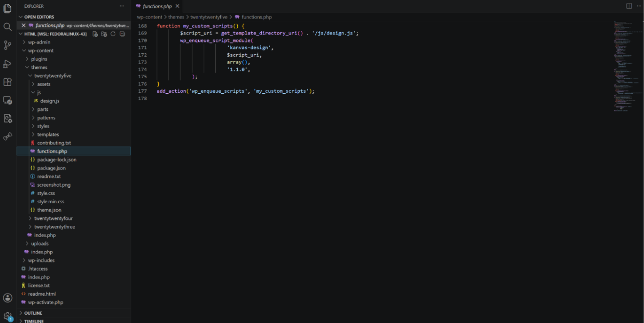Collapse the Open Editors section

coord(74,17)
